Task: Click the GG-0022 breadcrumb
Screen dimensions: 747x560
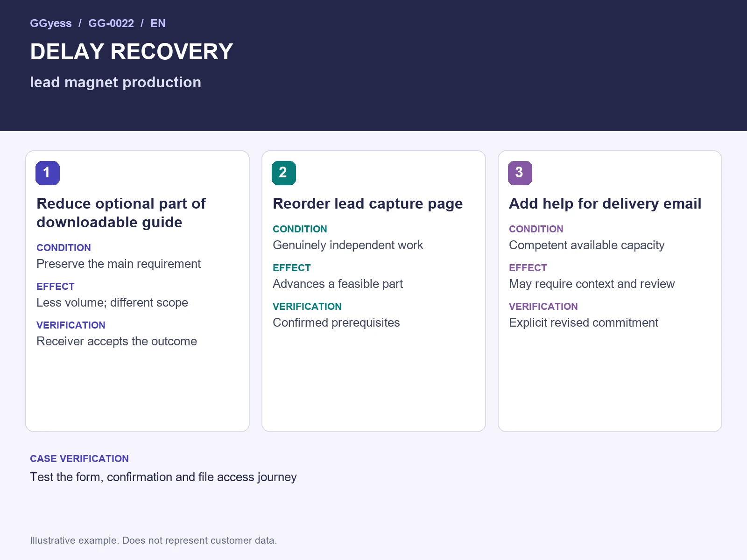Action: tap(111, 23)
